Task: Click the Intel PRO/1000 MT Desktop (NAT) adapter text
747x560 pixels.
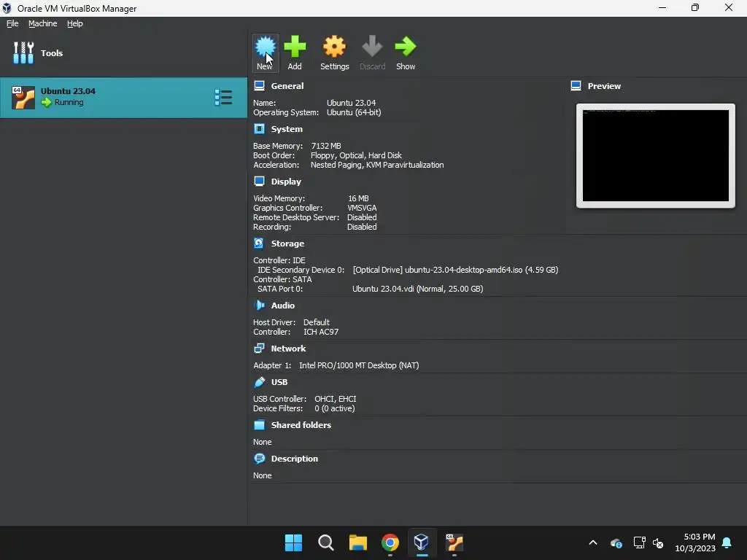Action: coord(359,366)
